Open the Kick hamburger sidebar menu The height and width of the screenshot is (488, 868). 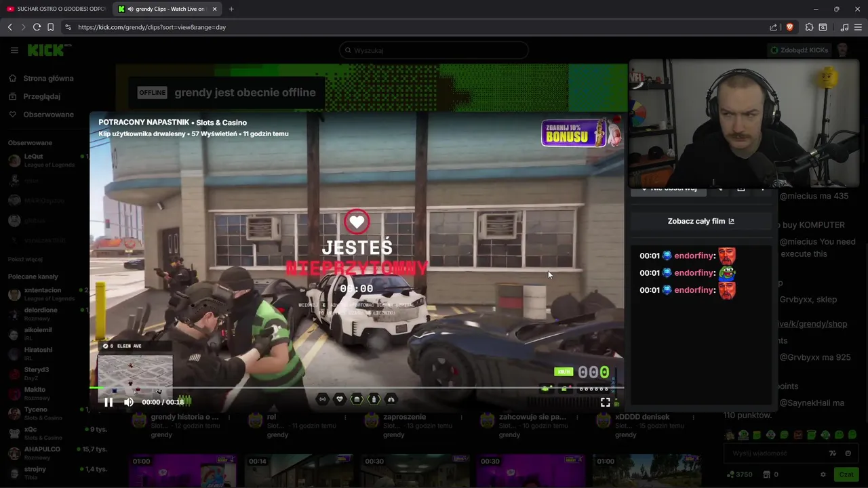click(x=14, y=50)
